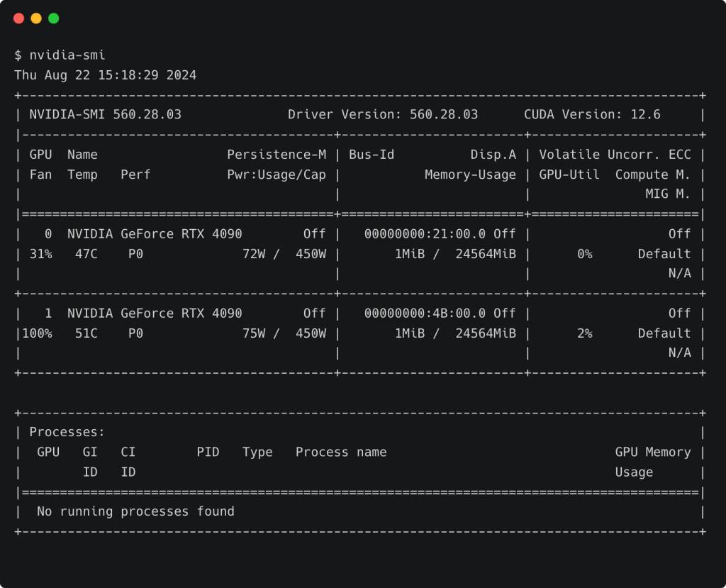Screen dimensions: 726x588
Task: Click the "NVIDIA-SMI 560.28.03" version text
Action: pyautogui.click(x=106, y=114)
